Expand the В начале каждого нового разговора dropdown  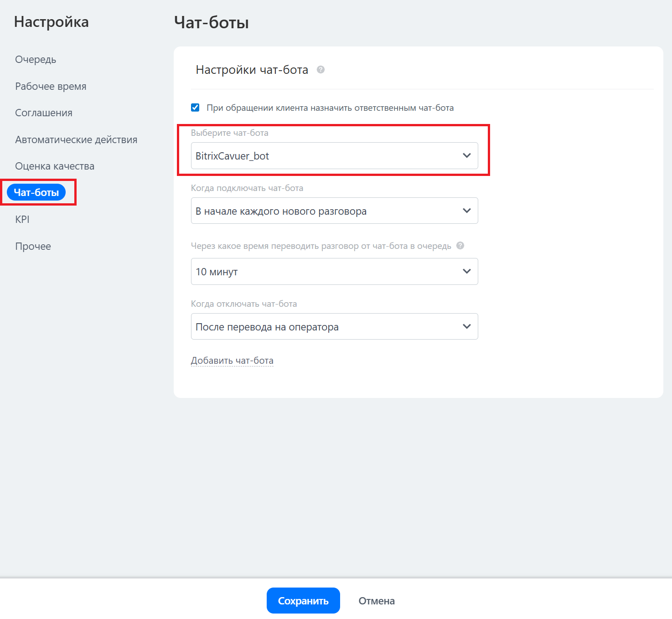pyautogui.click(x=334, y=211)
